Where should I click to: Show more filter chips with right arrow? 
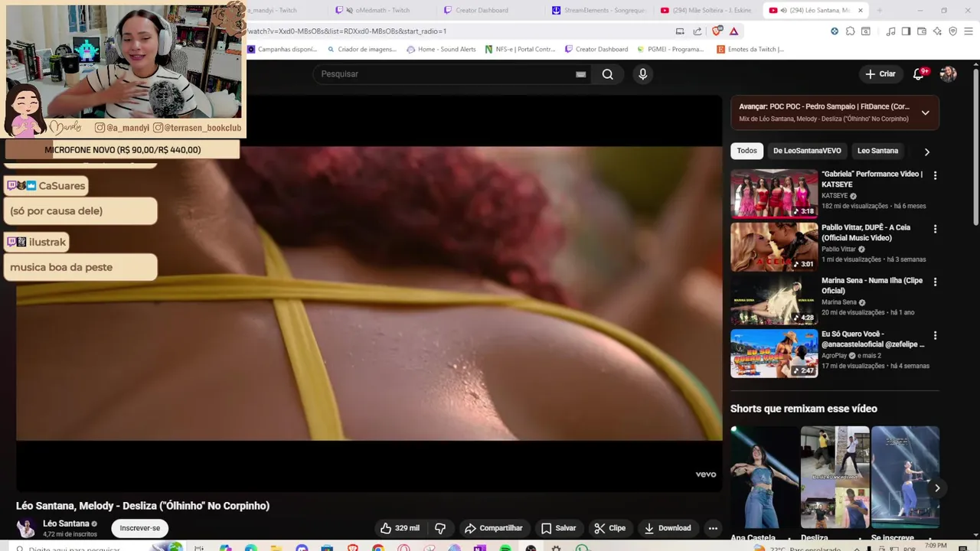pos(926,152)
